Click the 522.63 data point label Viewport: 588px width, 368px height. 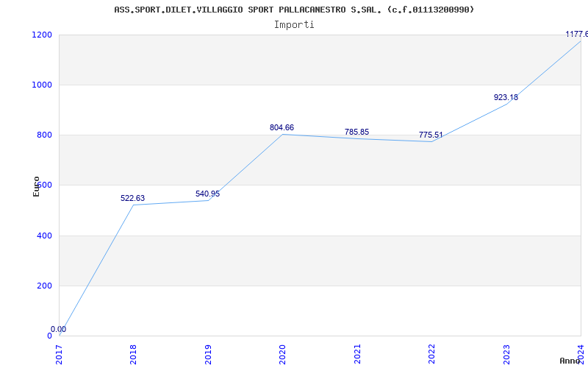coord(132,198)
